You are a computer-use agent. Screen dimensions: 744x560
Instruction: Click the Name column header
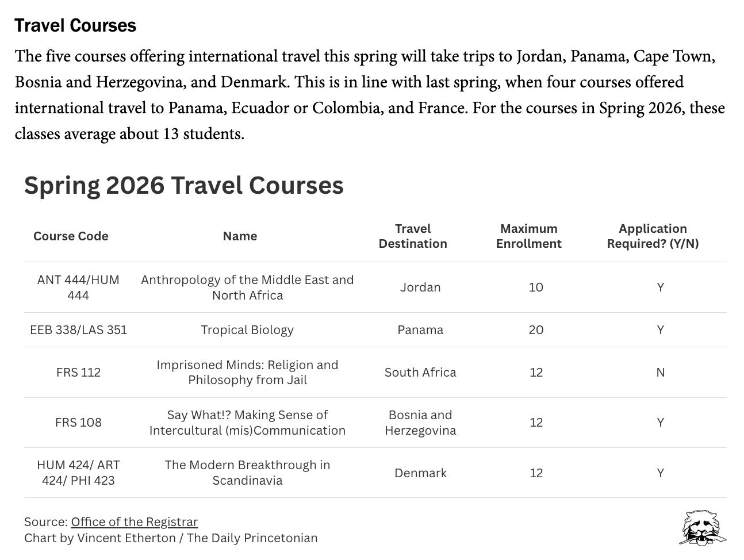pos(240,236)
